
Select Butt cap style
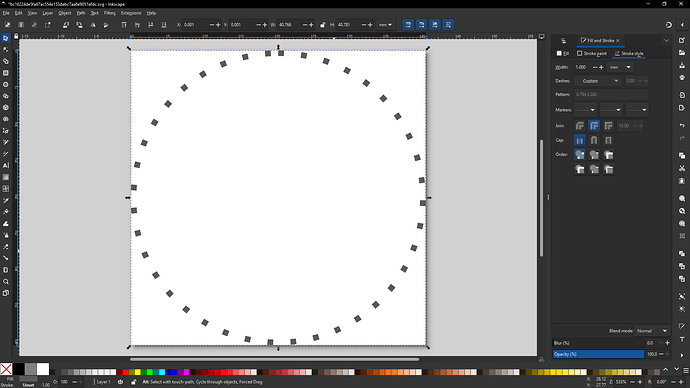[580, 140]
